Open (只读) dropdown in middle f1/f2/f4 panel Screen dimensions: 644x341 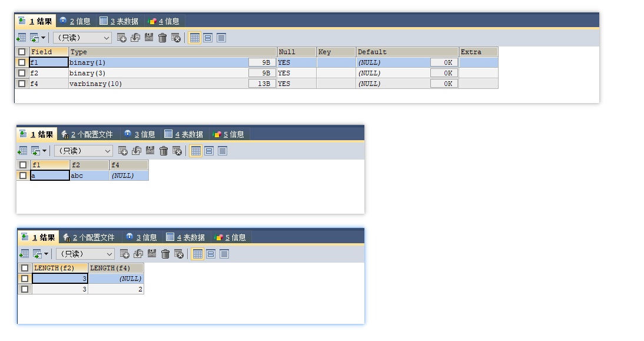[84, 151]
